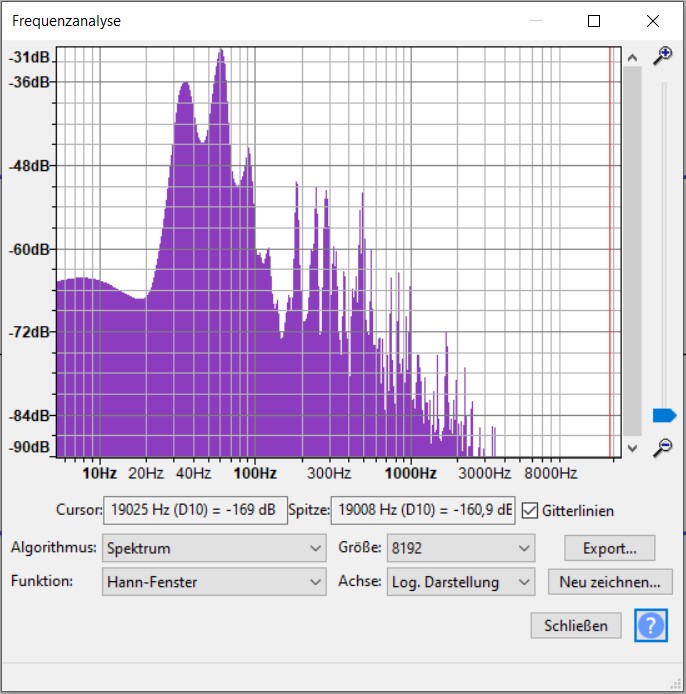Screen dimensions: 686x694
Task: Click the vertical scrollbar thumb beside the spectrum
Action: (x=632, y=250)
